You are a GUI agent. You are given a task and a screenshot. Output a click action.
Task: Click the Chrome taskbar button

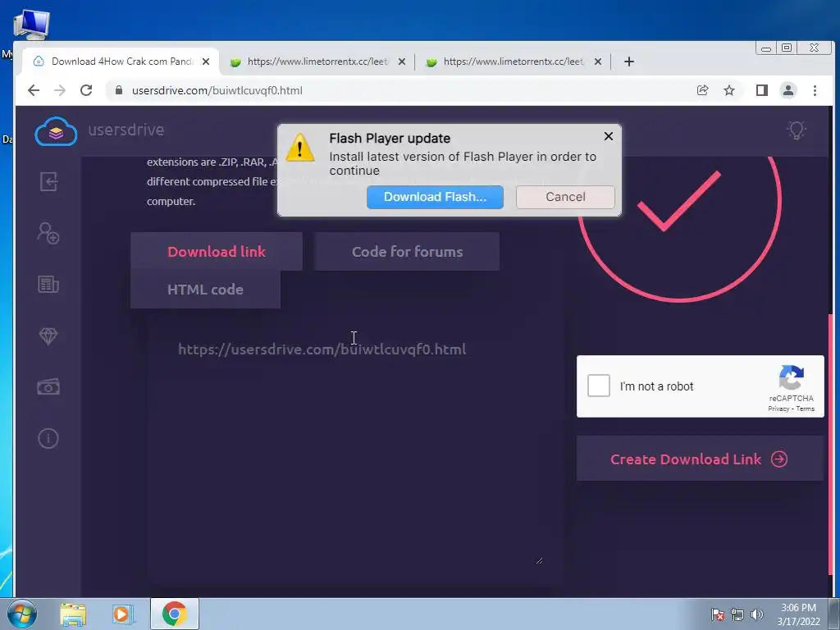pyautogui.click(x=175, y=614)
